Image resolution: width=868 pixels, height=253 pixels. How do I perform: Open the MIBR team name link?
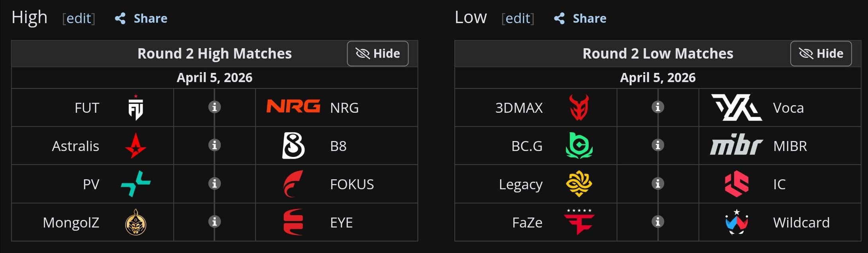click(790, 146)
